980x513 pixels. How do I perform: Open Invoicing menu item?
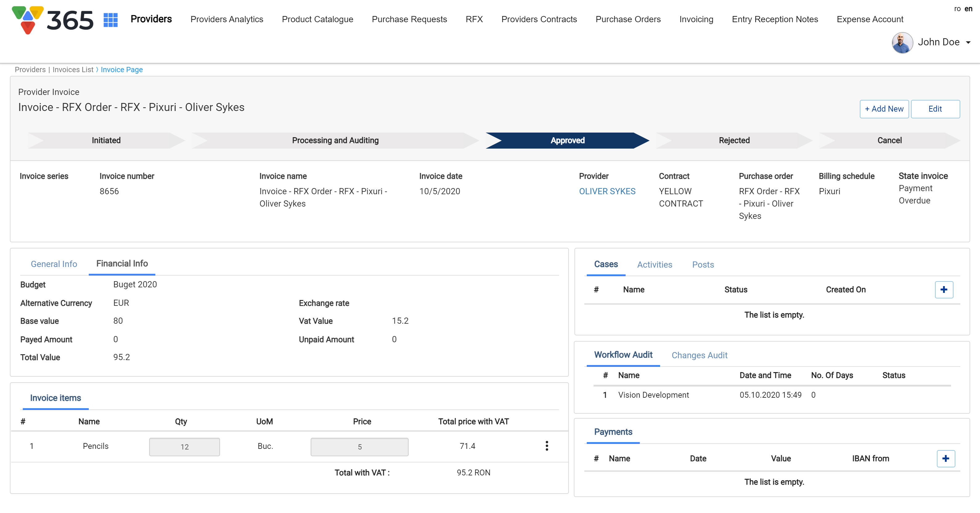[696, 19]
